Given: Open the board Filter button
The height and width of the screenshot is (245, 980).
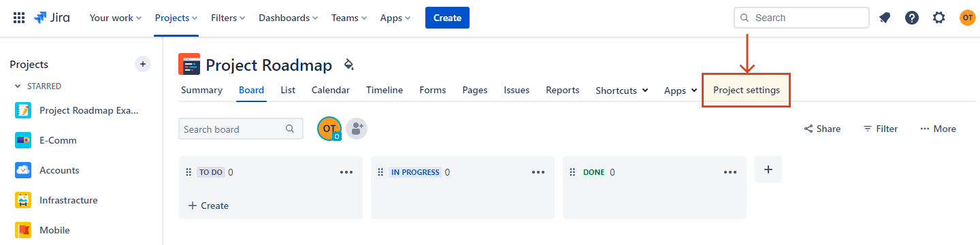Looking at the screenshot, I should pyautogui.click(x=881, y=129).
